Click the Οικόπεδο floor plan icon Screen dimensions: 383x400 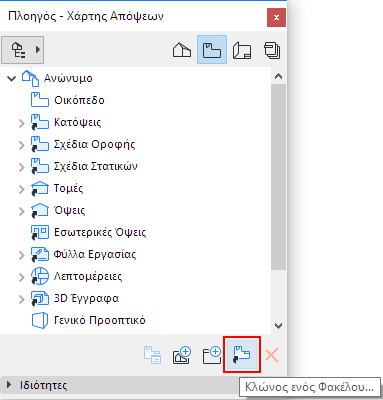point(40,100)
